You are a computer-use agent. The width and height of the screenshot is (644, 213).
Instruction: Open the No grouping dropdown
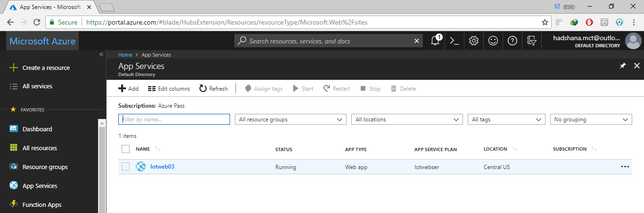click(x=591, y=119)
